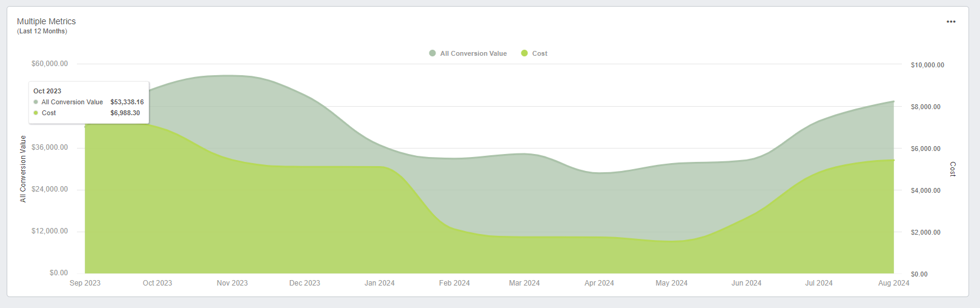
Task: Click the Multiple Metrics widget title
Action: 47,21
